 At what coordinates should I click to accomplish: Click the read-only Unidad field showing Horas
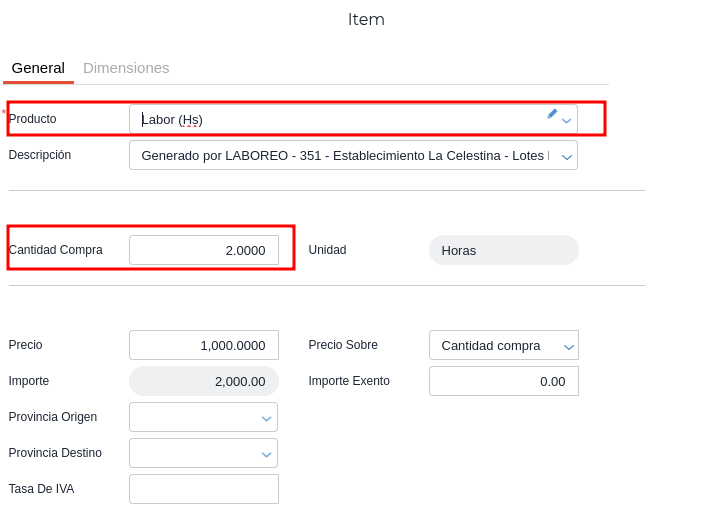(503, 250)
